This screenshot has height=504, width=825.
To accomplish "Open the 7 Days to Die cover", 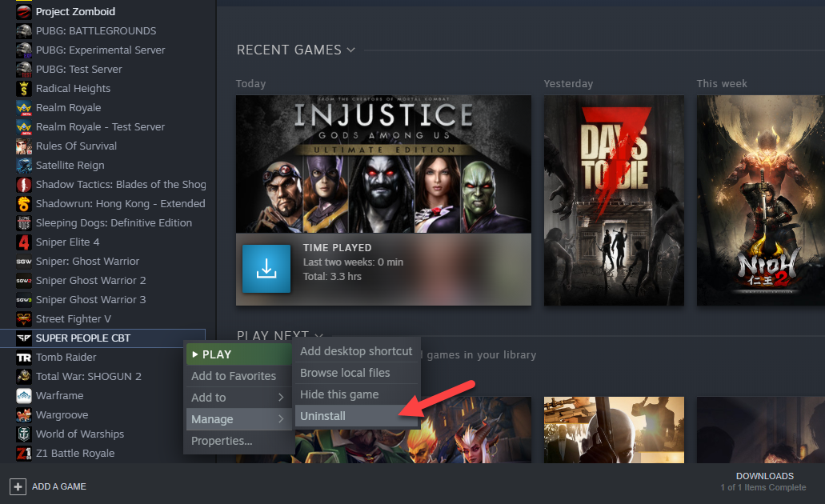I will [614, 201].
